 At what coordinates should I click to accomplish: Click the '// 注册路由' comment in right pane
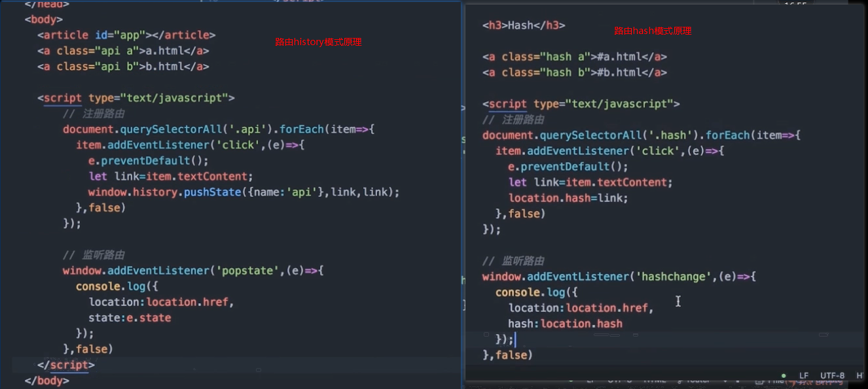coord(513,120)
